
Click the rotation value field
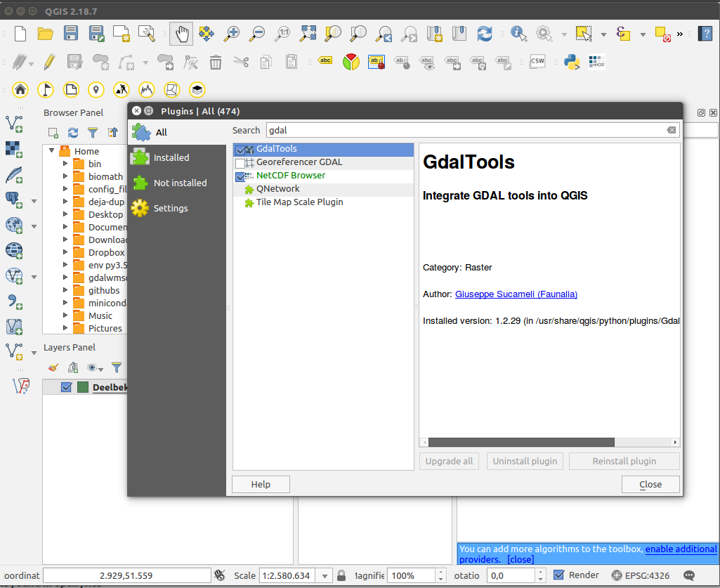pyautogui.click(x=511, y=575)
